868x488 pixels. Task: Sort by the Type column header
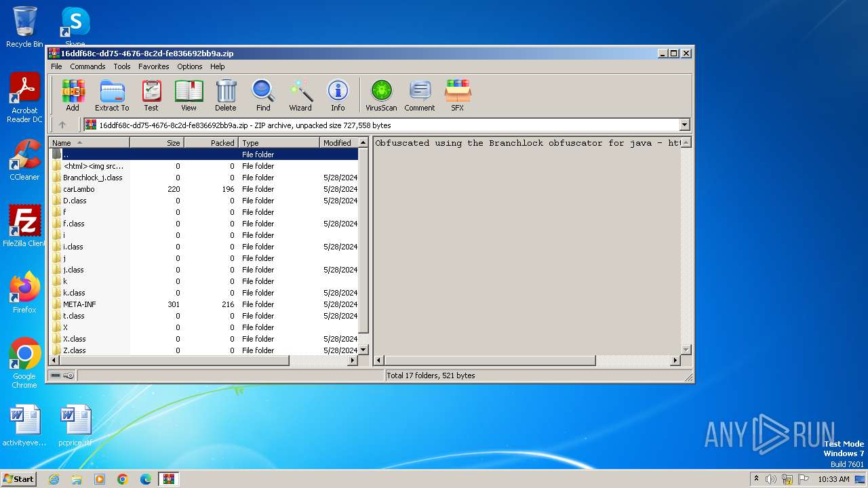[x=279, y=142]
